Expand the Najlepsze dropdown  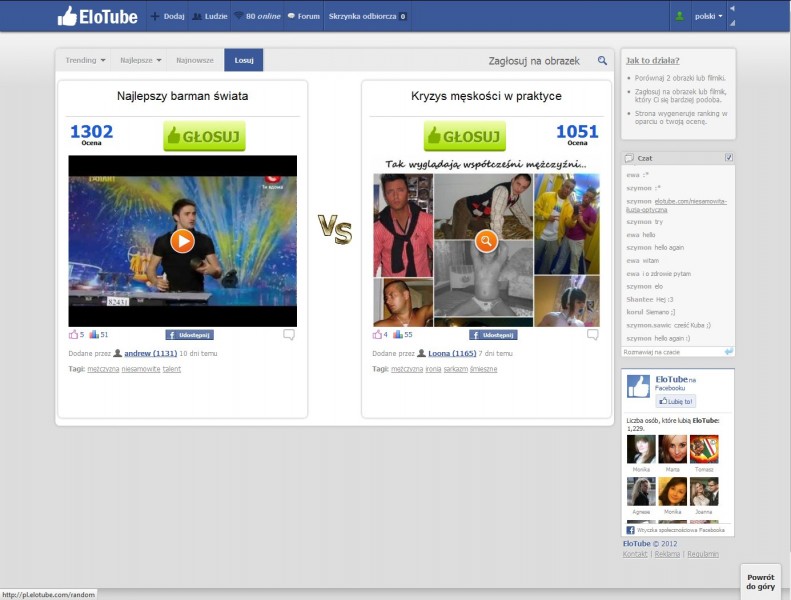pyautogui.click(x=140, y=60)
